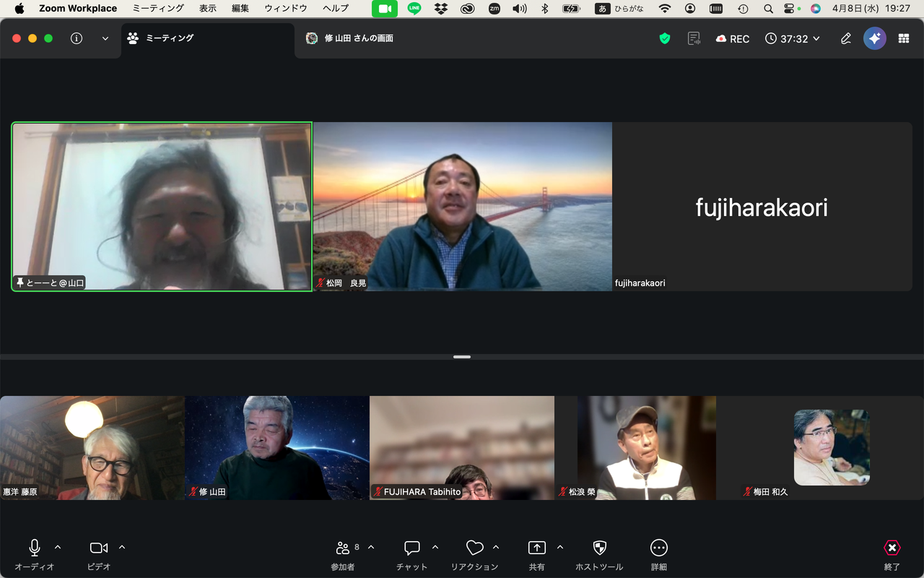Open the ホストツール host tools shield
This screenshot has height=578, width=924.
[x=599, y=555]
